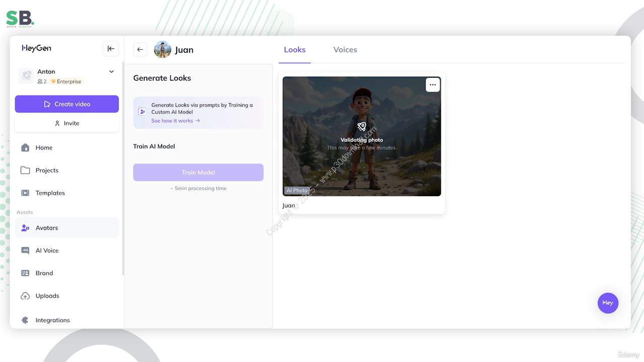Click the Home icon in sidebar
This screenshot has width=644, height=362.
(x=25, y=147)
